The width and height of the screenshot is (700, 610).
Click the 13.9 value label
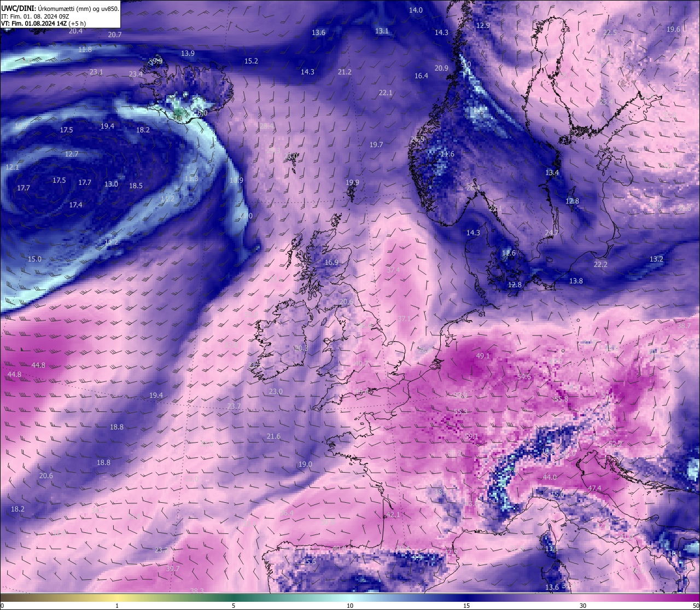coord(188,54)
